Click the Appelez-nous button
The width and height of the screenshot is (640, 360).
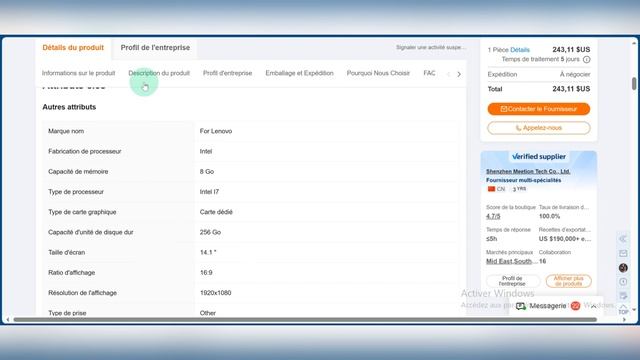[538, 128]
